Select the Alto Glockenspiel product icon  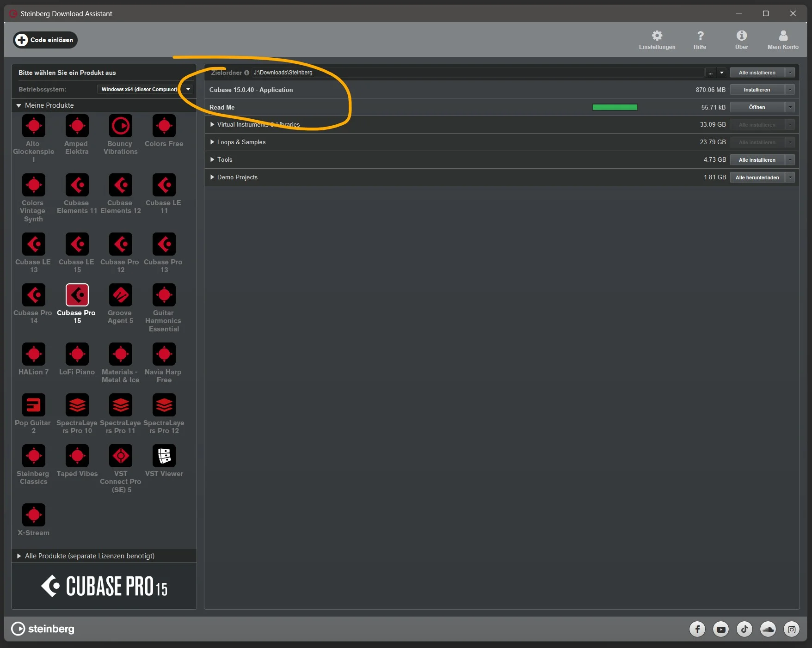click(x=34, y=126)
